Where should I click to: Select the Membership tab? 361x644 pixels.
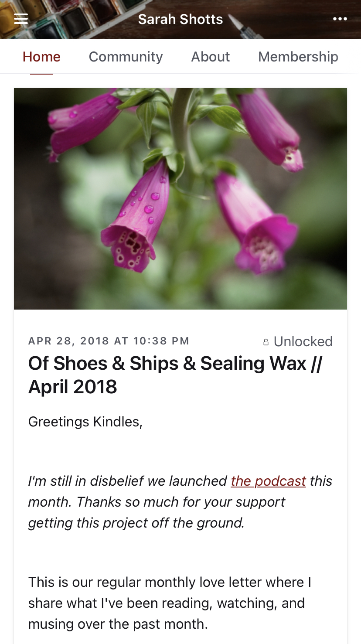tap(298, 57)
